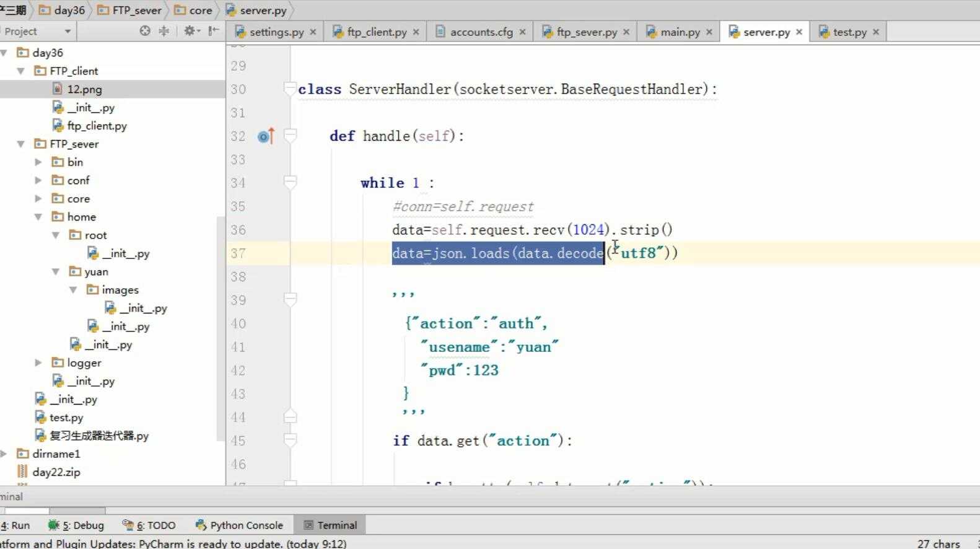The image size is (980, 549).
Task: Click the server.py breadcrumb
Action: (256, 10)
